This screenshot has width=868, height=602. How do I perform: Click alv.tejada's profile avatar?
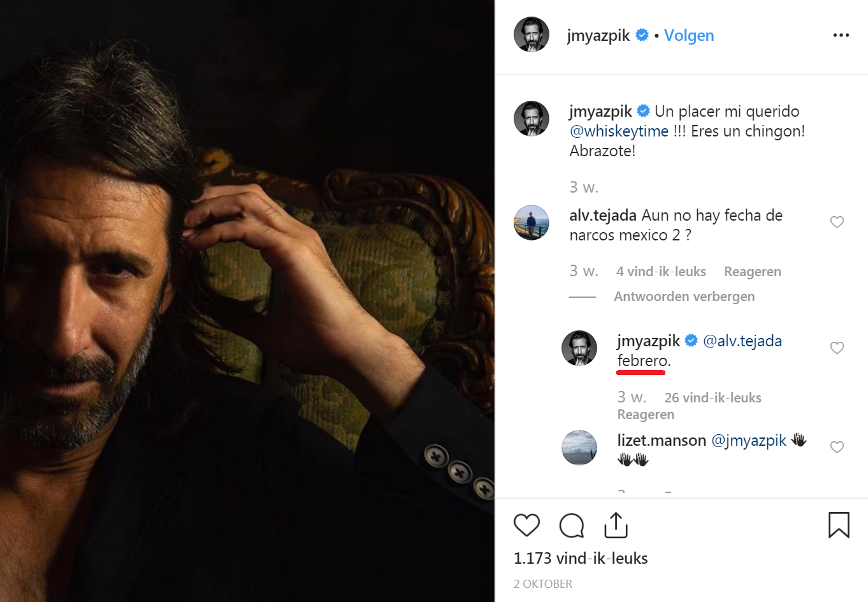pos(532,223)
